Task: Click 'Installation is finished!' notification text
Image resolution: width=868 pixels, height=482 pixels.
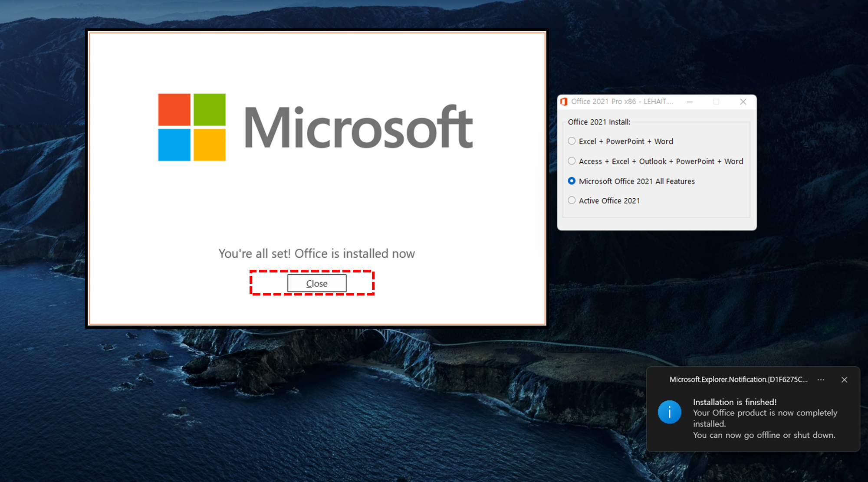Action: [735, 402]
